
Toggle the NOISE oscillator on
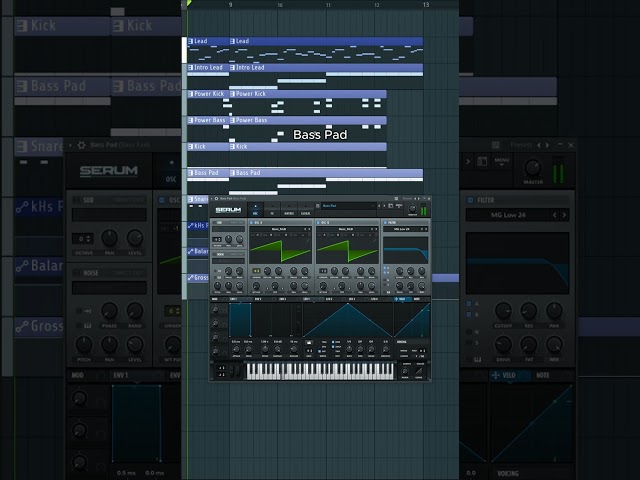(x=215, y=254)
